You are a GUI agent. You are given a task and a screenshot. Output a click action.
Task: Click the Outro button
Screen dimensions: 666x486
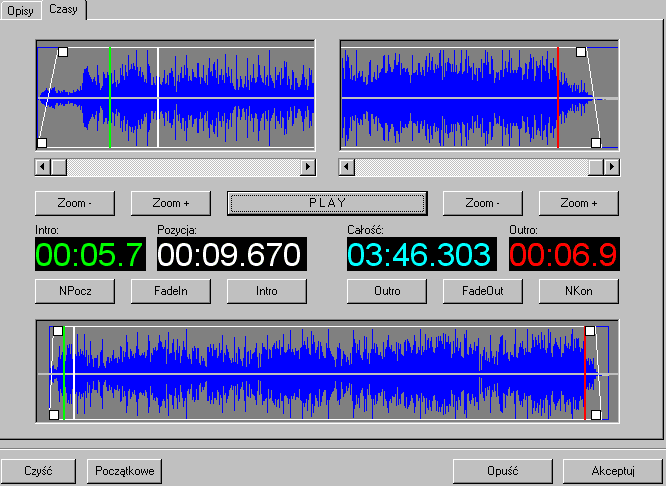(x=387, y=291)
